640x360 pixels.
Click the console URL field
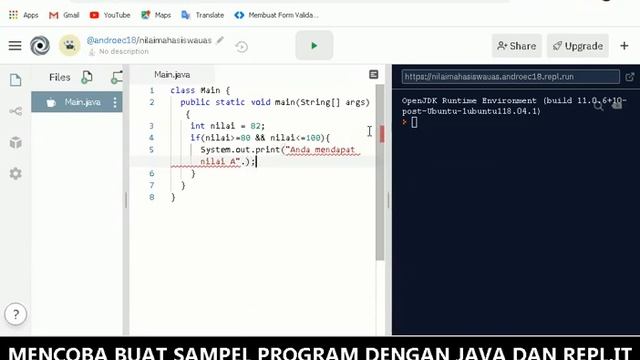coord(510,77)
